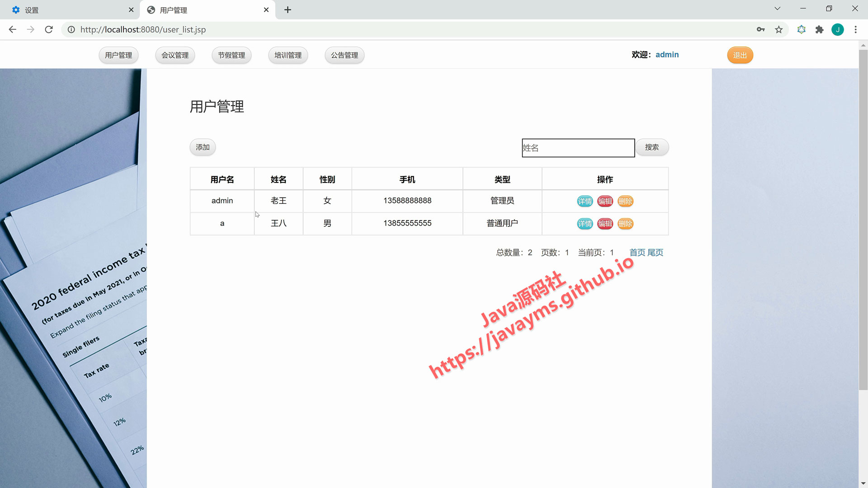This screenshot has width=868, height=488.
Task: Close the 设置 tab
Action: point(131,9)
